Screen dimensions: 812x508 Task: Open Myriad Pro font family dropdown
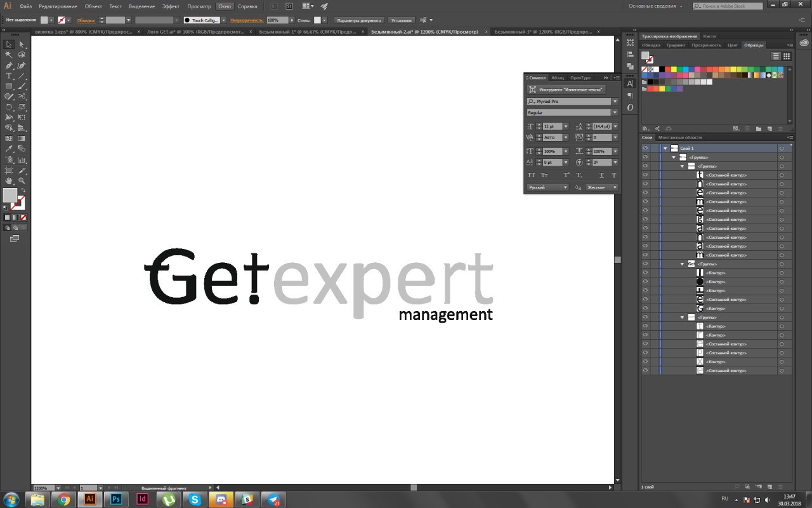615,101
